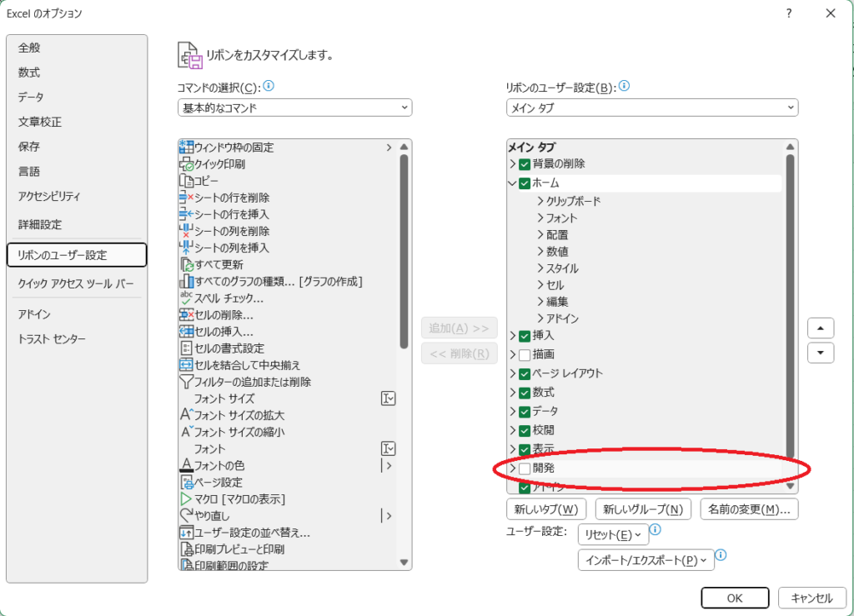The width and height of the screenshot is (854, 616).
Task: Click the move up arrow button
Action: pyautogui.click(x=821, y=328)
